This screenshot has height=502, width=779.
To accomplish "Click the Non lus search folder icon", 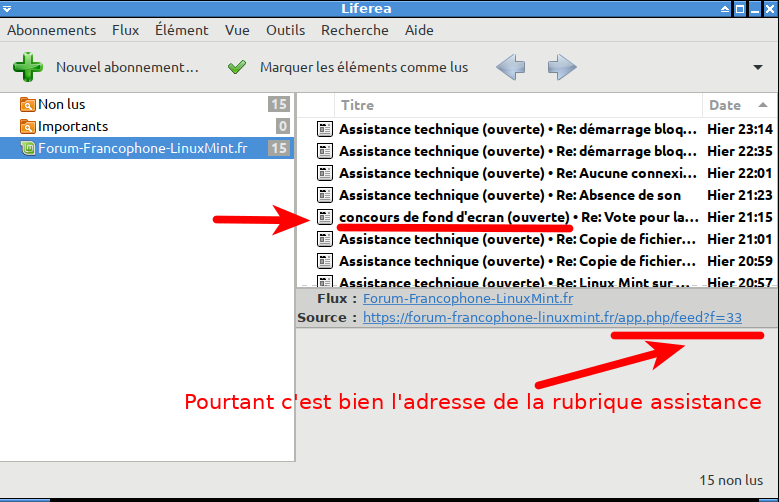I will 27,104.
